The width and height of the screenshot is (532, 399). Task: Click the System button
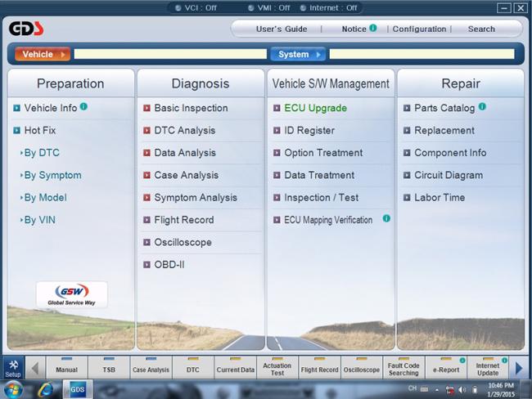(x=297, y=55)
